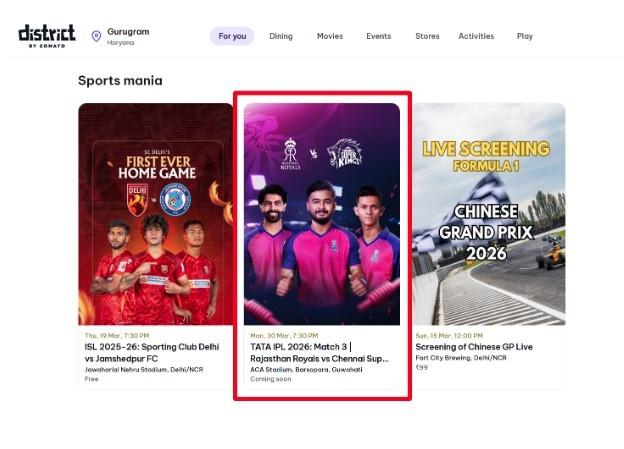
Task: Click ACA Stadium, Barsapara, Guwahati venue text
Action: click(306, 369)
